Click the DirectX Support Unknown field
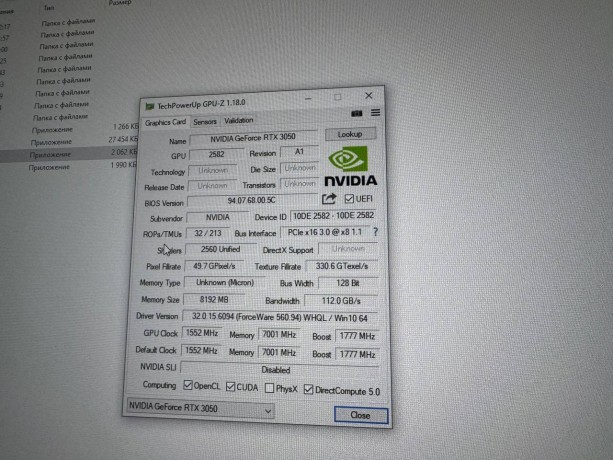613x460 pixels. [348, 249]
